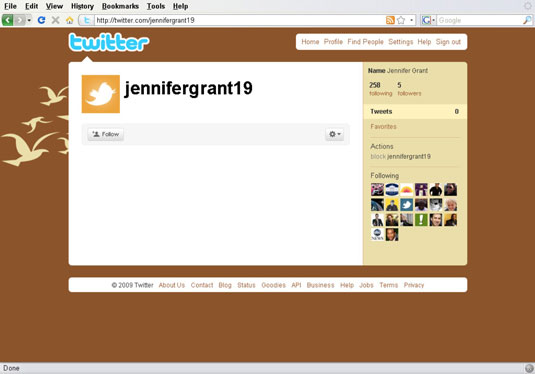Open the search engine selector dropdown
Screen dimensions: 535x374
(429, 20)
